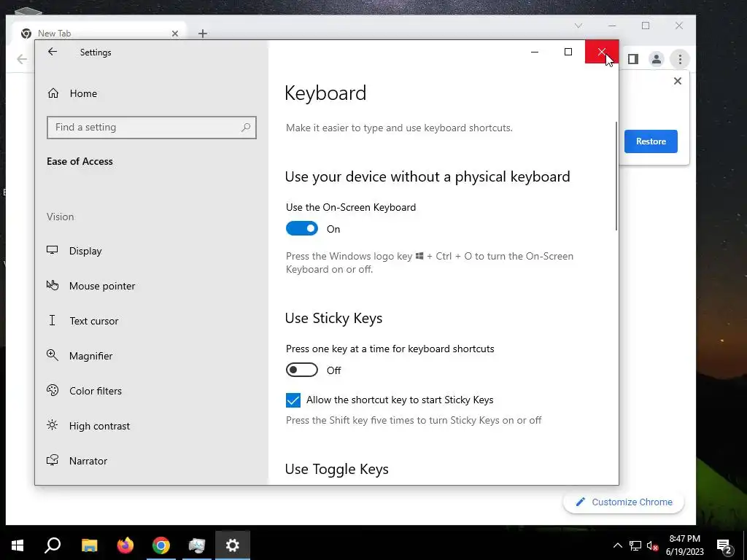Show hidden system tray icons
Image resolution: width=747 pixels, height=560 pixels.
(617, 545)
